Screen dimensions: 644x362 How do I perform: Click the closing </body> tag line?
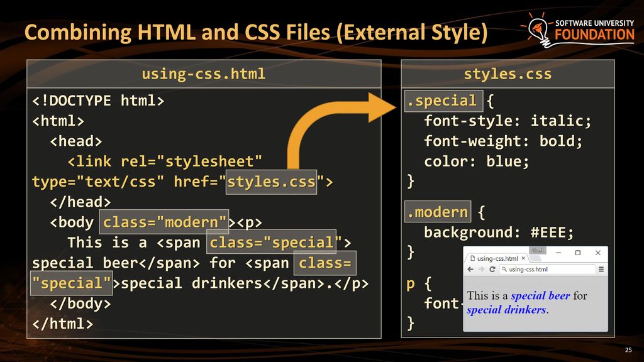point(80,304)
